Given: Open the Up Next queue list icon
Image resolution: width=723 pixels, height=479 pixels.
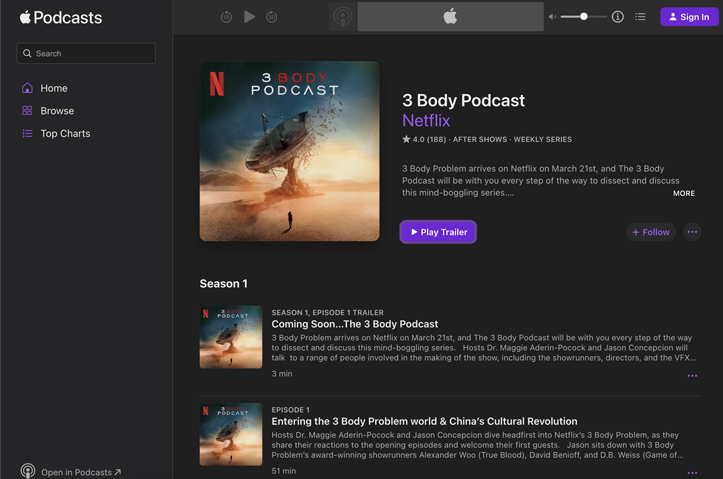Looking at the screenshot, I should pyautogui.click(x=640, y=17).
